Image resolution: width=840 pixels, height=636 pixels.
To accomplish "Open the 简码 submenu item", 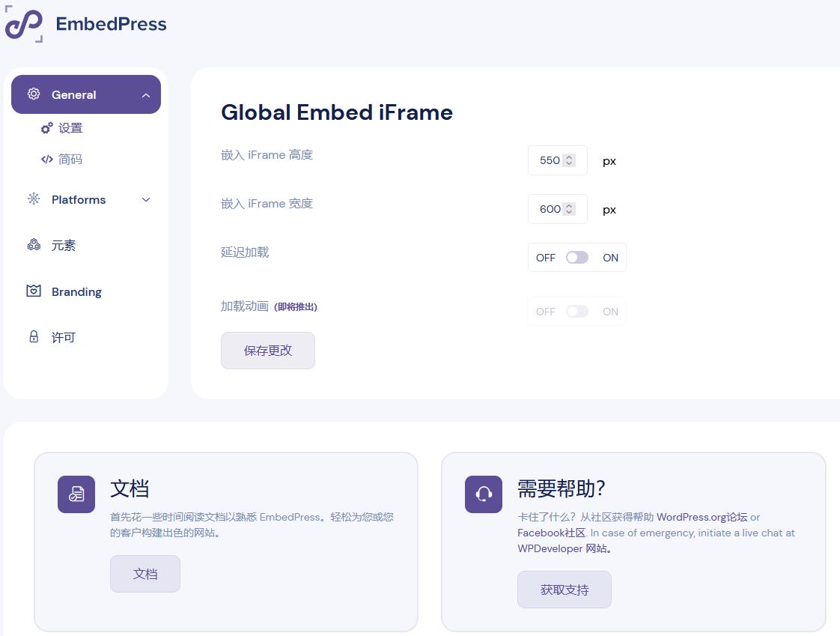I will coord(70,160).
